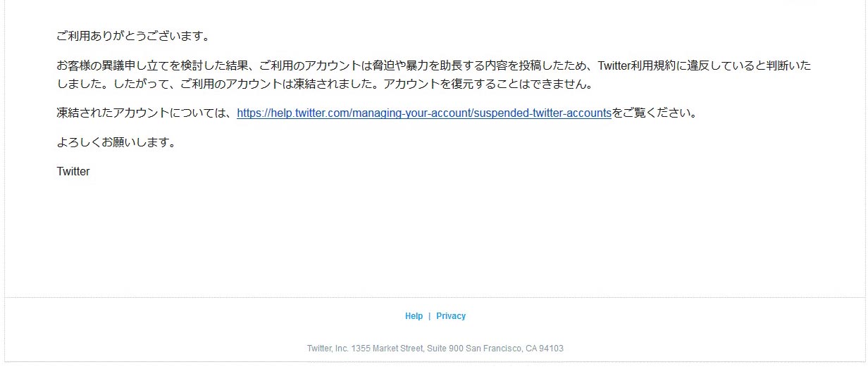This screenshot has width=868, height=376.
Task: Click the text 凍結されたアカウントについては、
Action: tap(147, 113)
